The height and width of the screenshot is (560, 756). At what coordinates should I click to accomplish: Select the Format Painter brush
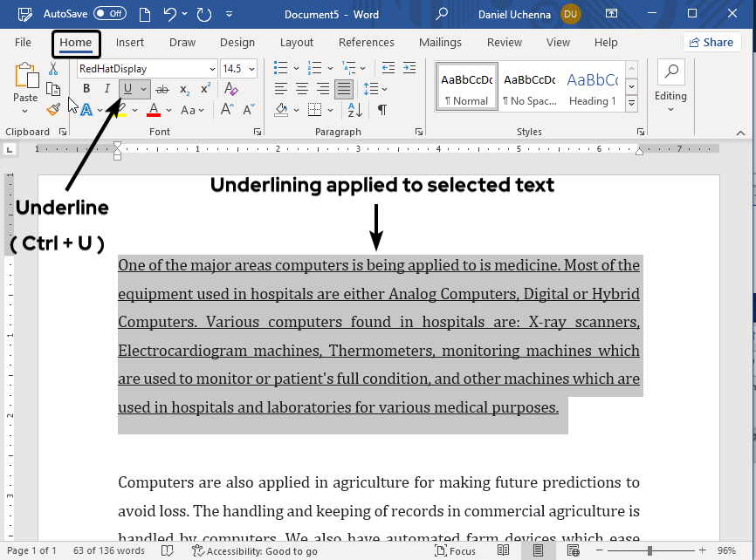[53, 109]
